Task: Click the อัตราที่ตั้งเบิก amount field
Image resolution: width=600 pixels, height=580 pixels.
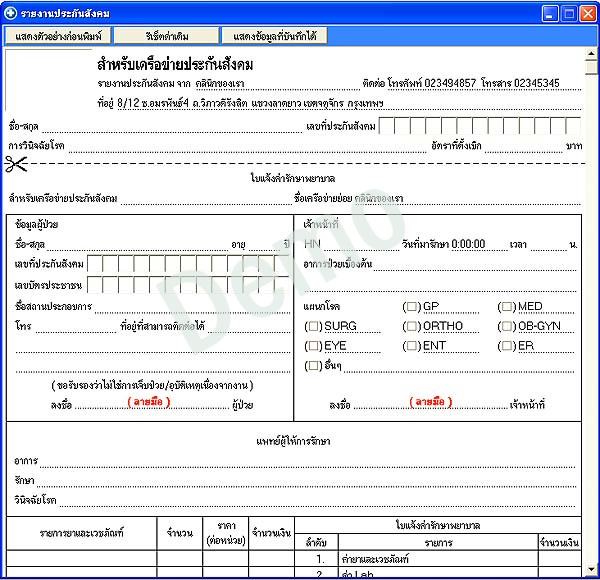Action: (x=523, y=147)
